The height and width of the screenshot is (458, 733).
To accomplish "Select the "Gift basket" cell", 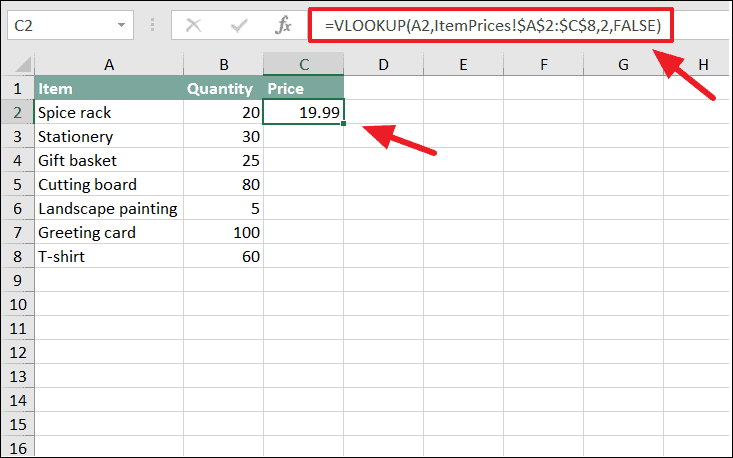I will (x=109, y=160).
